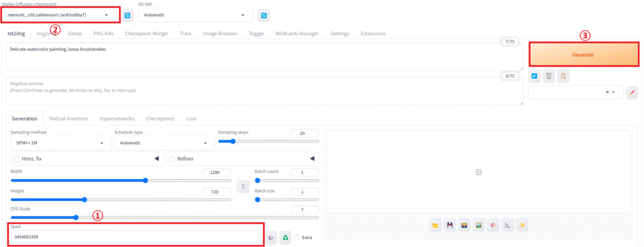
Task: Open the Extensions tab
Action: 373,34
